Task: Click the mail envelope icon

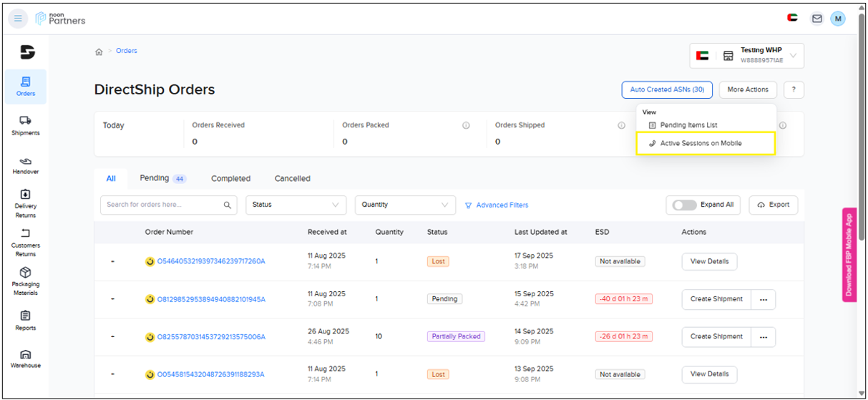Action: 816,19
